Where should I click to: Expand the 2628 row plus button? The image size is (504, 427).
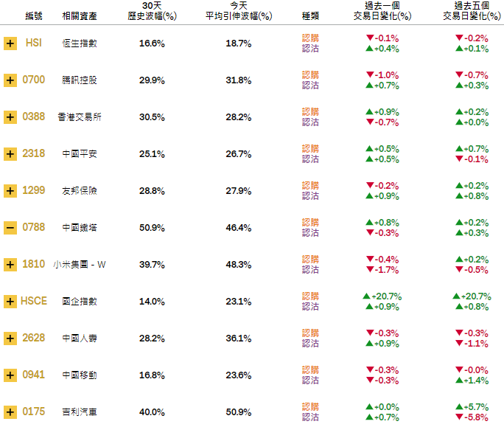10,339
